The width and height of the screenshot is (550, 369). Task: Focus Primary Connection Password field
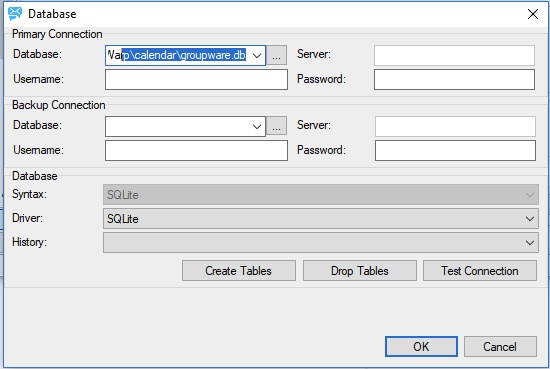click(x=454, y=80)
